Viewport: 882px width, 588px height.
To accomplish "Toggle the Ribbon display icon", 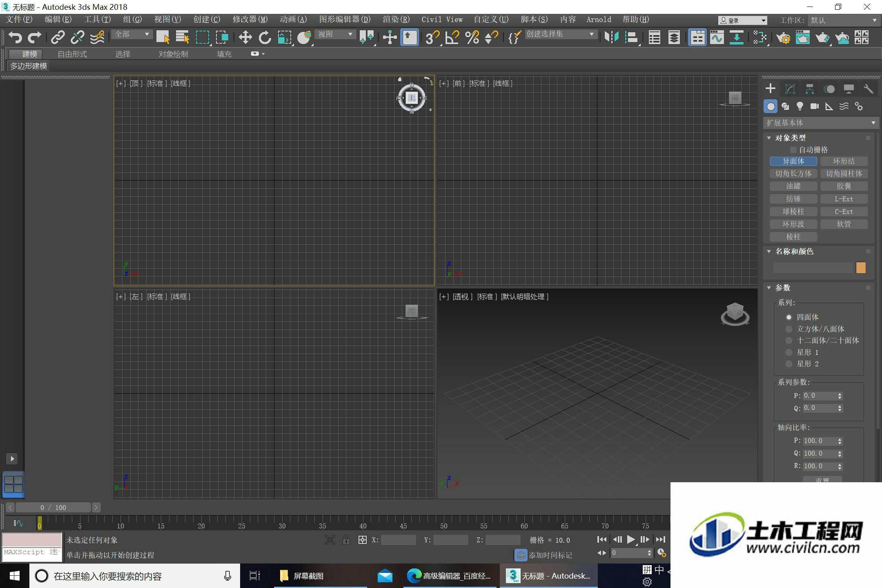I will [697, 37].
